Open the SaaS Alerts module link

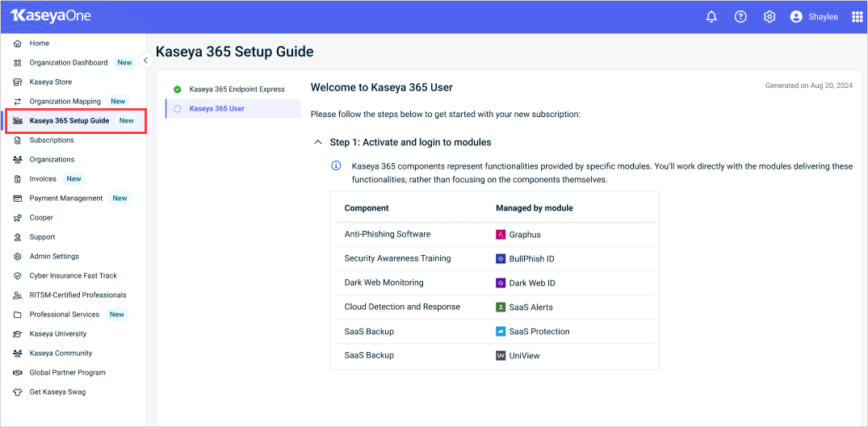pos(530,307)
